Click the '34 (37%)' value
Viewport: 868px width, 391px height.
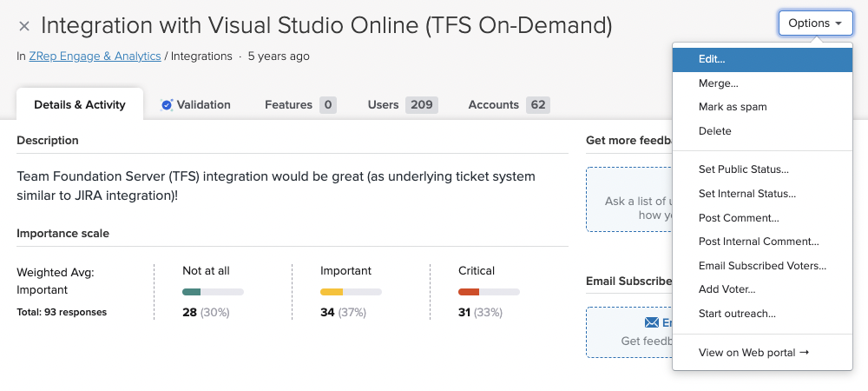(x=343, y=313)
